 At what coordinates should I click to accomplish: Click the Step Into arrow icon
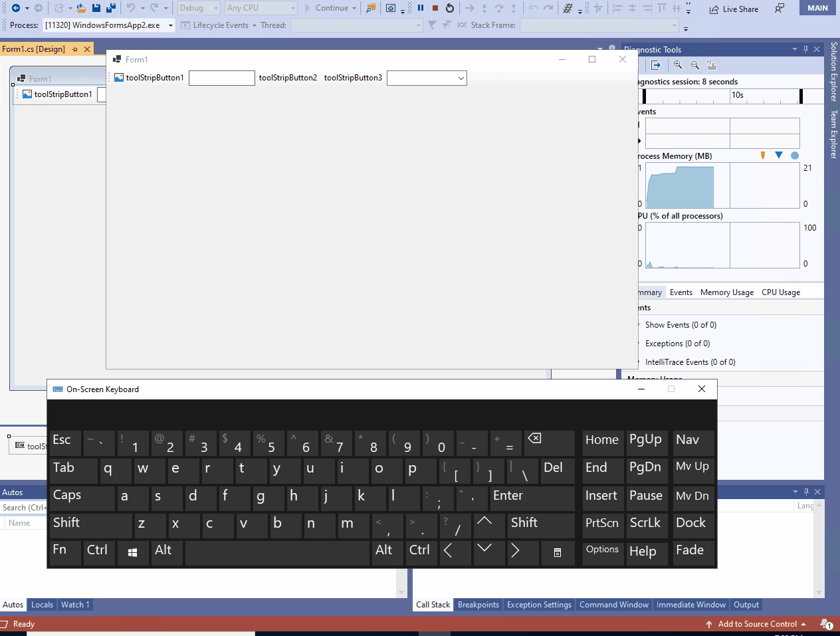click(484, 8)
